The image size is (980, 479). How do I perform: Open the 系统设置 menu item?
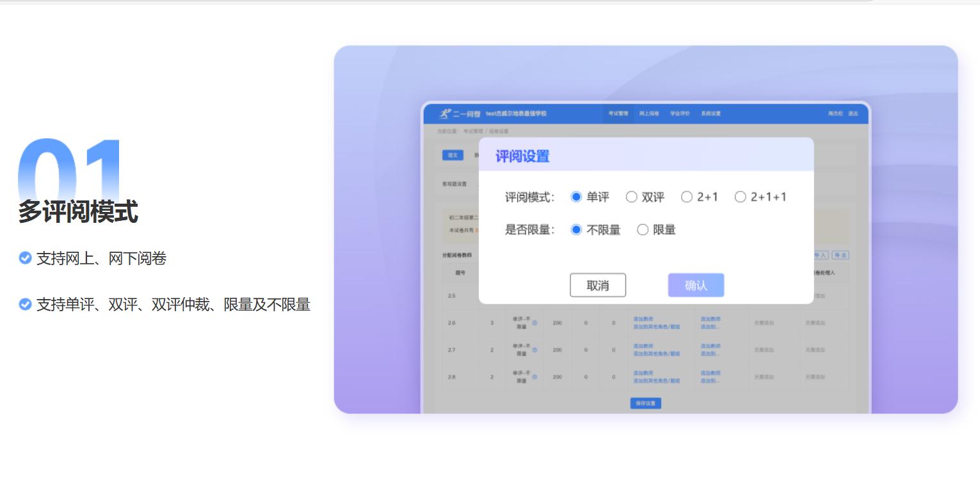[711, 113]
